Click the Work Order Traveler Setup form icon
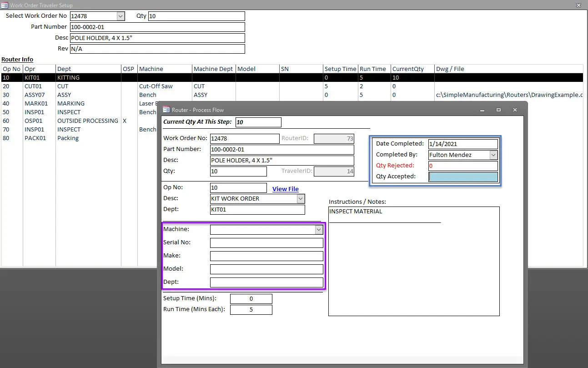This screenshot has height=368, width=588. tap(5, 5)
